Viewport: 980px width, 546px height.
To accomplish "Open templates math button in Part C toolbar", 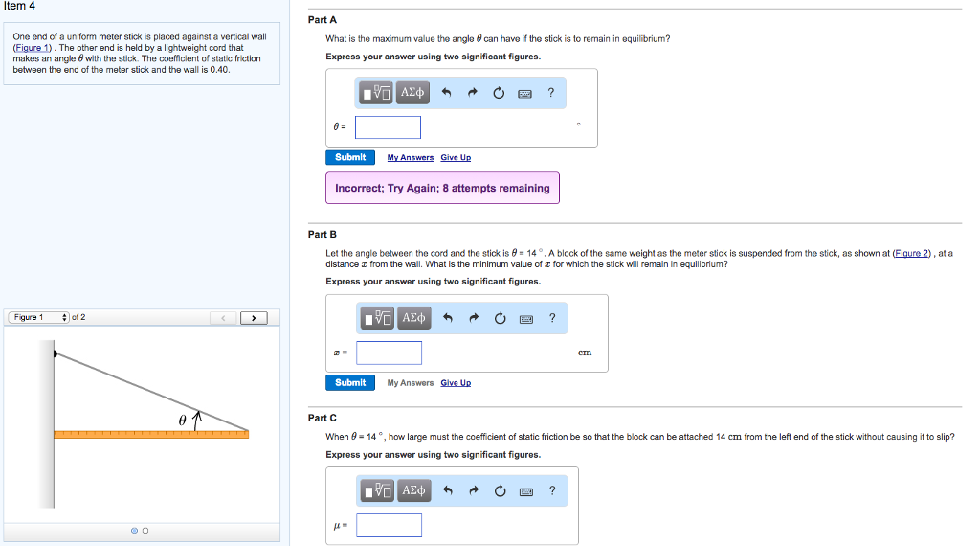I will click(377, 490).
